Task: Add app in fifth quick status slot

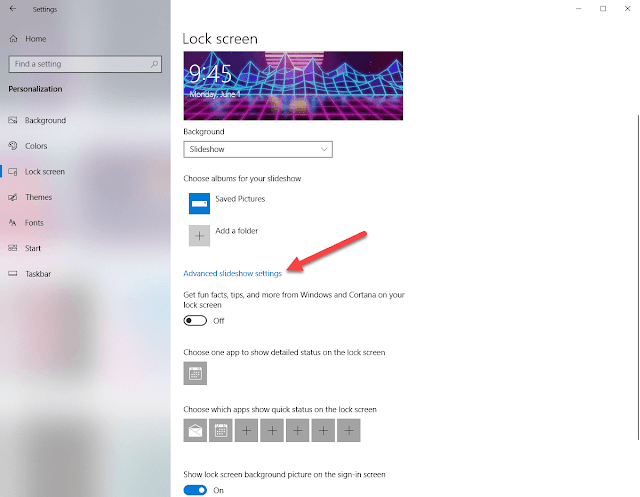Action: (x=298, y=430)
